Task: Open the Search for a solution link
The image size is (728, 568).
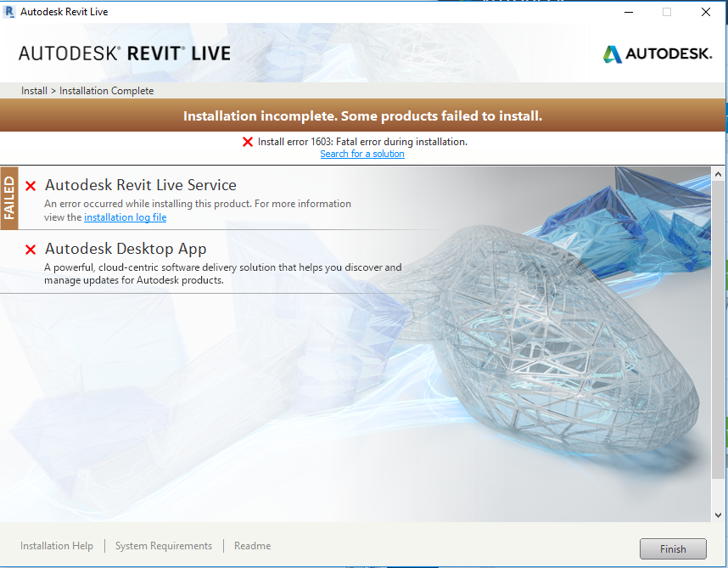Action: pos(362,154)
